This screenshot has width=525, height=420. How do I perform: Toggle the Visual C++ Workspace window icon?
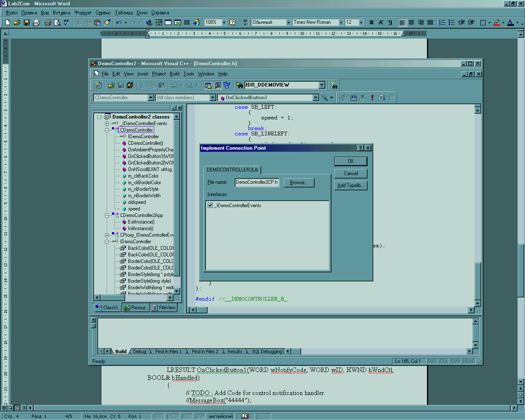pos(208,85)
